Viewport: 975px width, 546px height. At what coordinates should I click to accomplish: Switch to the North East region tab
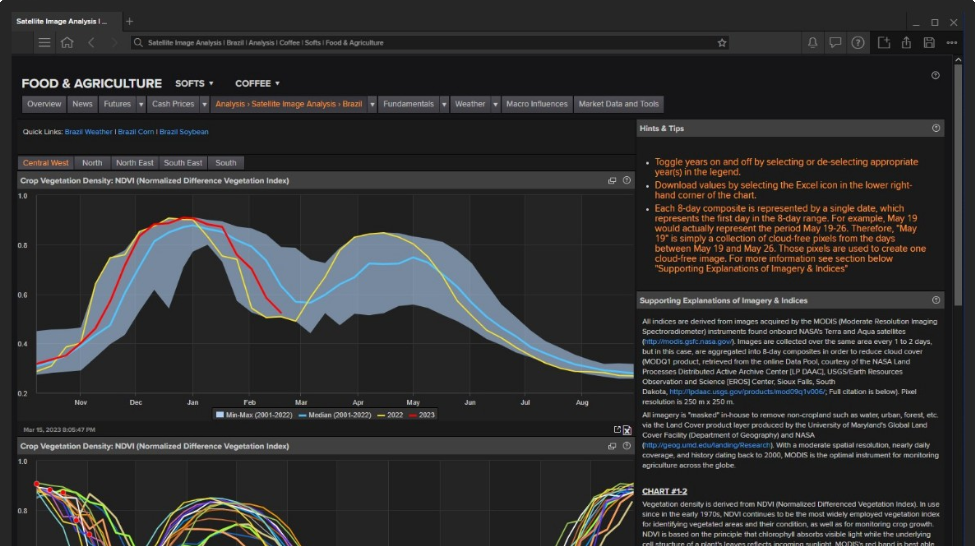(134, 163)
